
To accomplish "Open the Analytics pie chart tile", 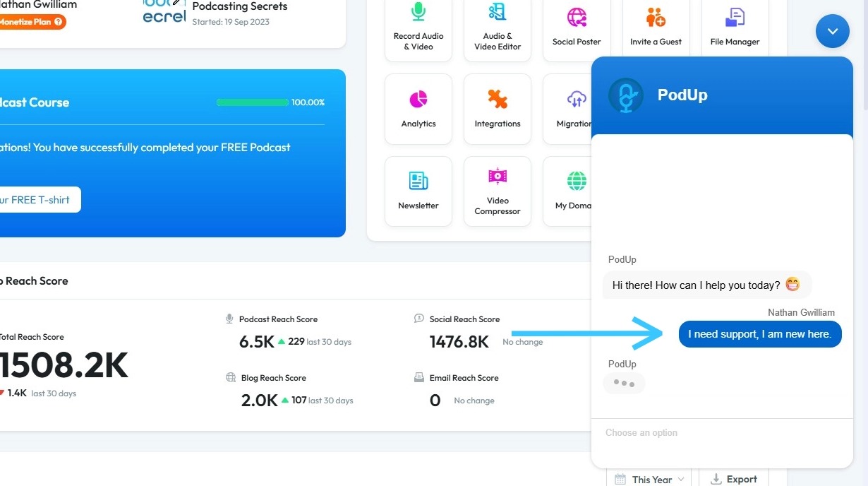I will [x=418, y=109].
